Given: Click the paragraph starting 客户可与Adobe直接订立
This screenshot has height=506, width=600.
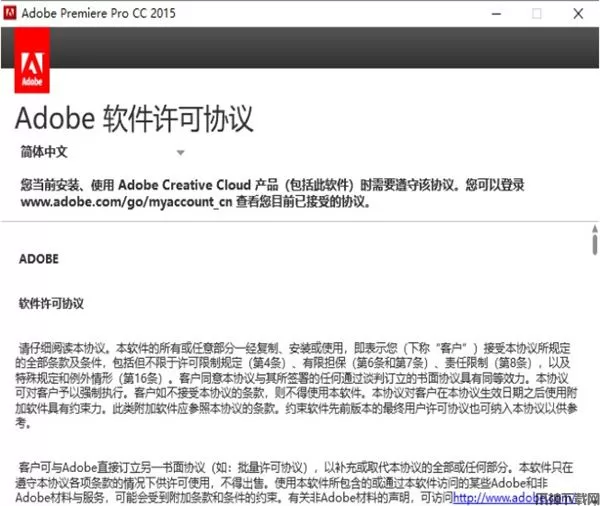Looking at the screenshot, I should coord(295,482).
